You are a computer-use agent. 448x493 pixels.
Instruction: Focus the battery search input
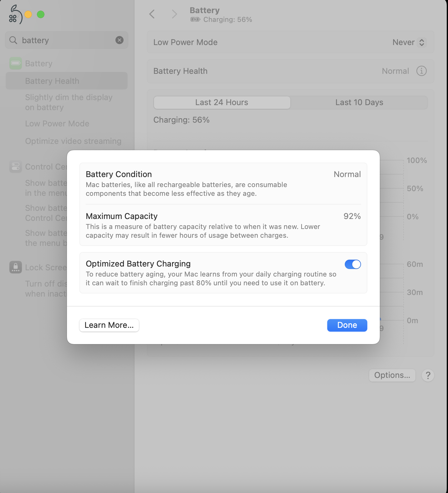pyautogui.click(x=67, y=40)
